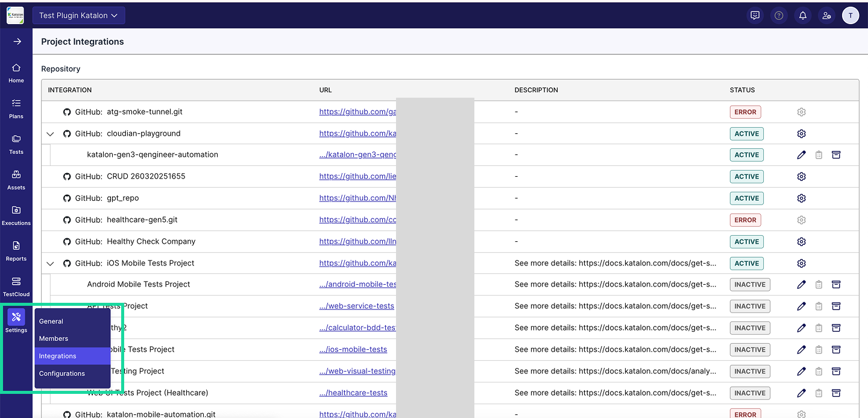868x418 pixels.
Task: Open the user avatar T menu
Action: coord(851,16)
